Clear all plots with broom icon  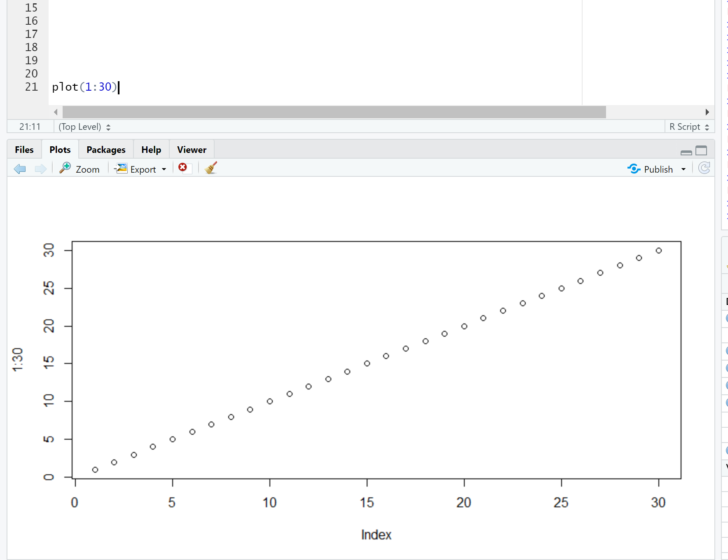(211, 168)
